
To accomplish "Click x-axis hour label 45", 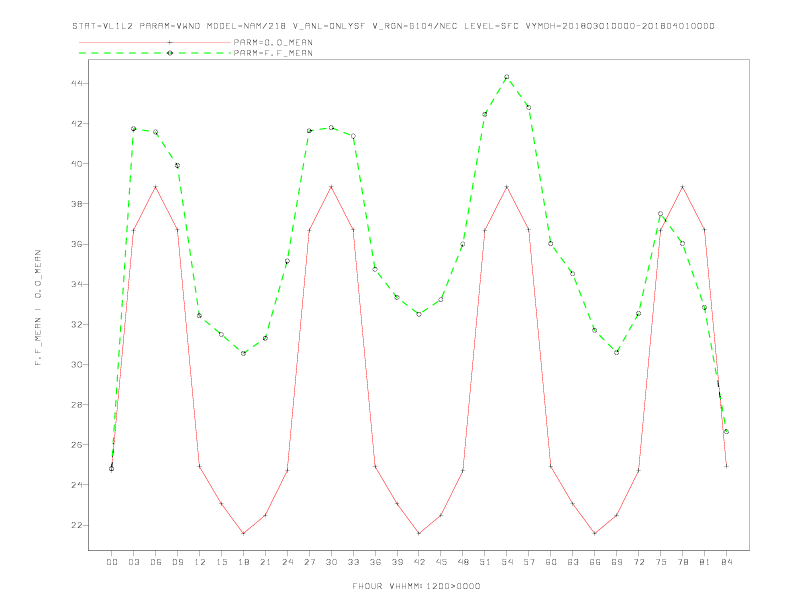I will point(441,562).
